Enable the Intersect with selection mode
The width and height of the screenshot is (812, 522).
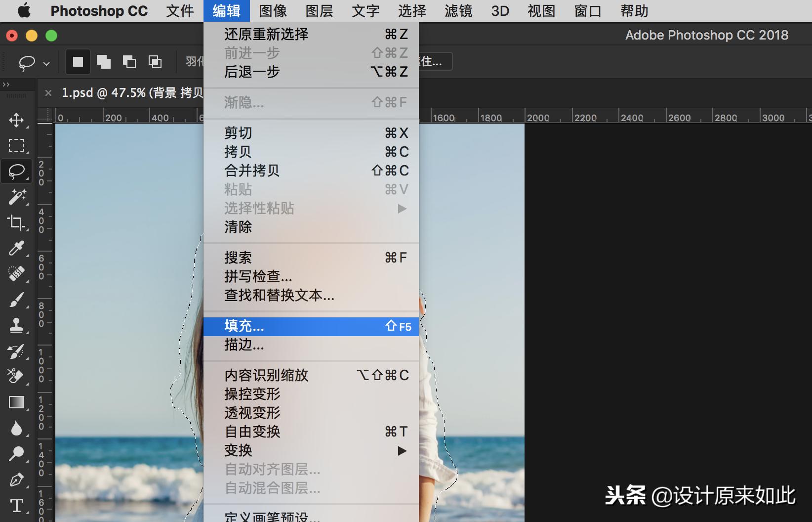[x=155, y=61]
